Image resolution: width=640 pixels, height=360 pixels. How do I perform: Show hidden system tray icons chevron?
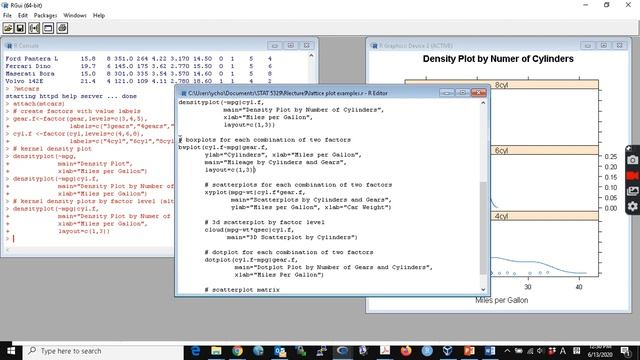507,351
